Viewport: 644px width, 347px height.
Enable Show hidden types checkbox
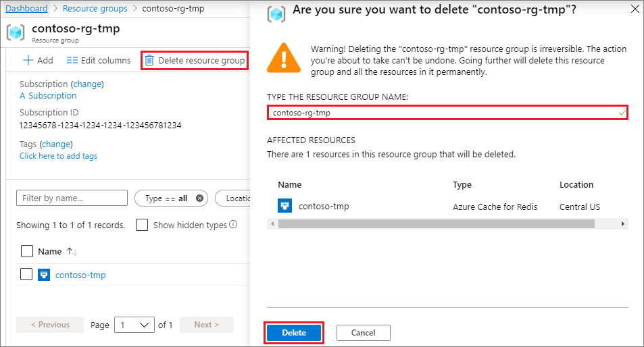(142, 225)
